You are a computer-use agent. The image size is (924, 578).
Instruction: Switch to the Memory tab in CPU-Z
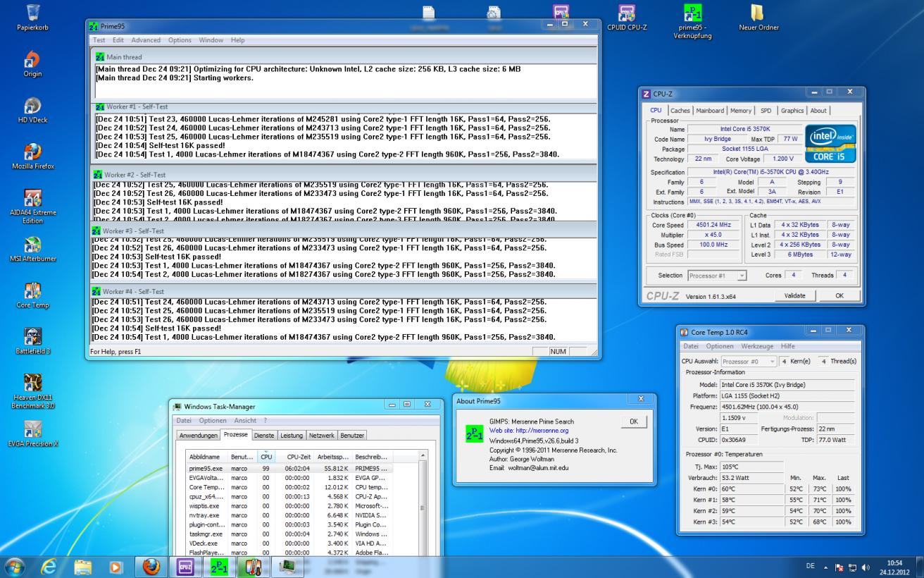coord(741,110)
